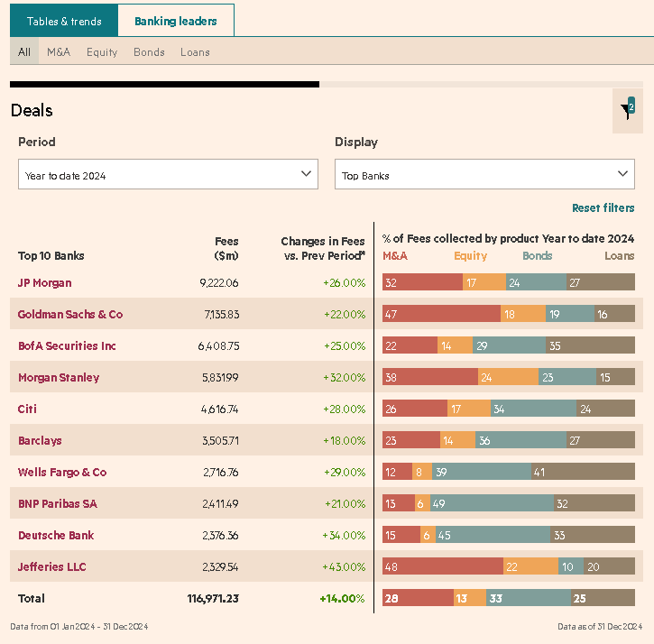Click the M&A legend label
654x644 pixels.
coord(395,255)
